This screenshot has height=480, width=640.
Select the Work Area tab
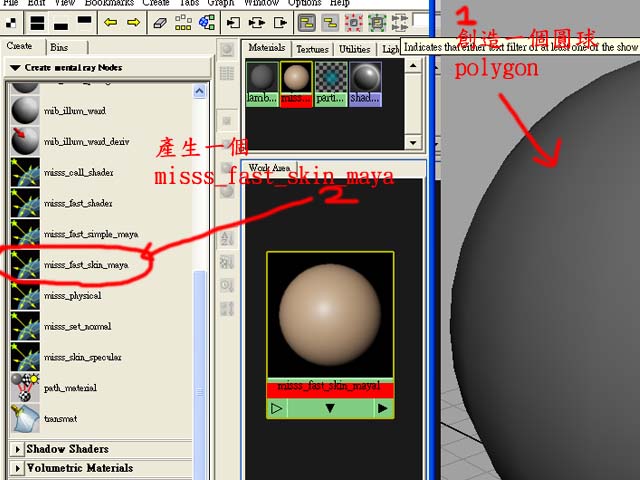(x=269, y=168)
